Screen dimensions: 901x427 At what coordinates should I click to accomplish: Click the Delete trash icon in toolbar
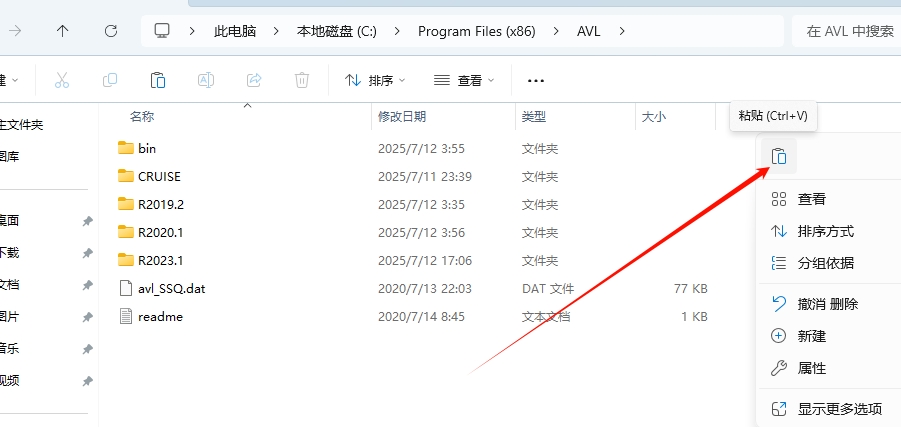tap(302, 80)
